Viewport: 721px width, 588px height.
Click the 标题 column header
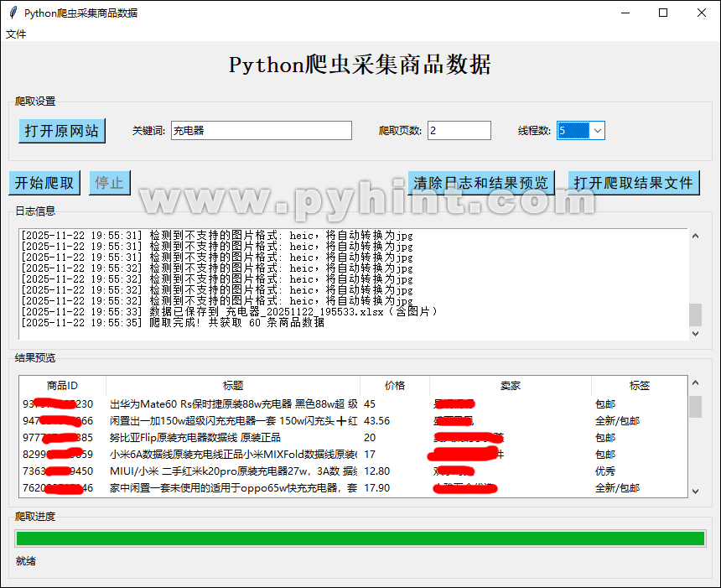[x=233, y=385]
